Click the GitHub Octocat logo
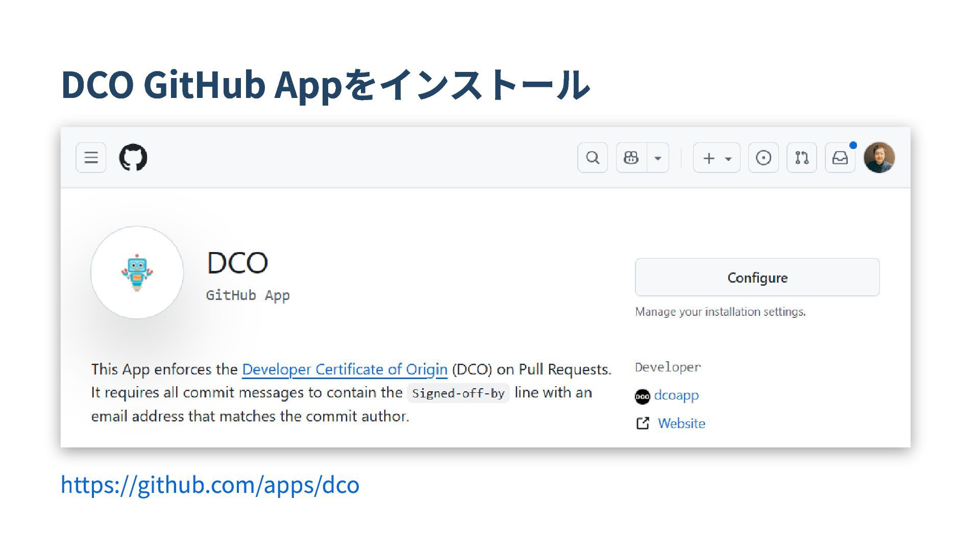 (x=133, y=157)
